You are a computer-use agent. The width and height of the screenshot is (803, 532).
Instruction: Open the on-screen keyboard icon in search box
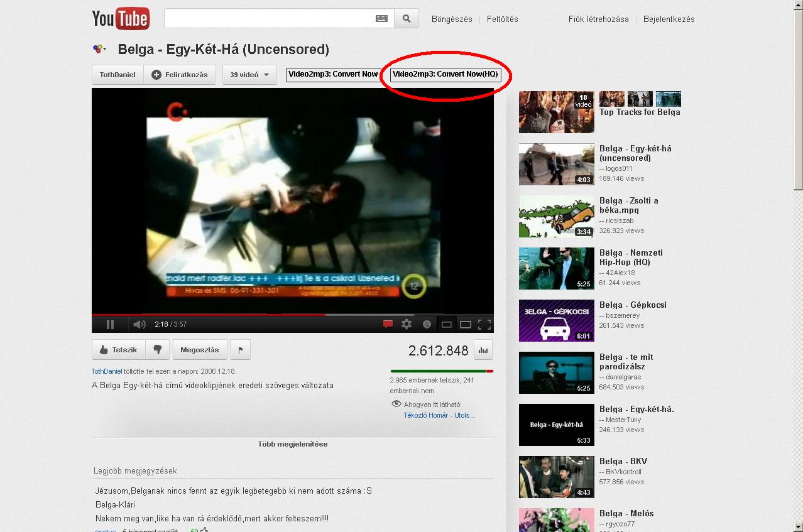(x=381, y=19)
